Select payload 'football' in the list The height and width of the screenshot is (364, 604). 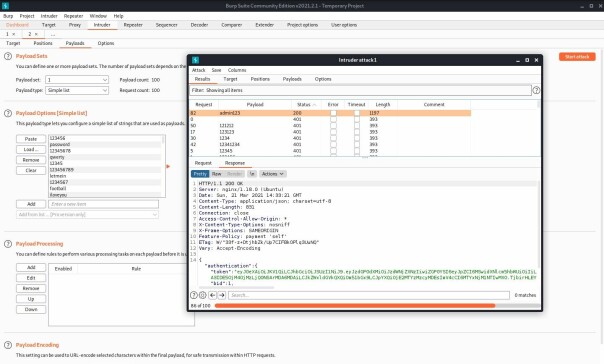[x=105, y=189]
